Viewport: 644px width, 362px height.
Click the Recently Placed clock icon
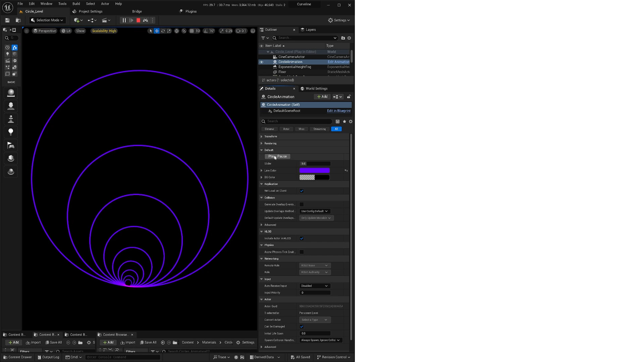click(x=7, y=48)
